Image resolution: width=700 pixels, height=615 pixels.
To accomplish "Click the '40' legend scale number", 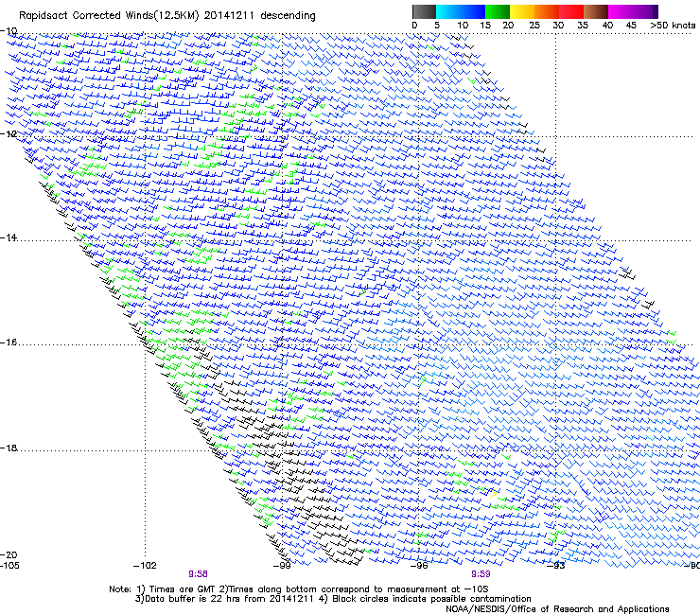I will click(x=607, y=26).
